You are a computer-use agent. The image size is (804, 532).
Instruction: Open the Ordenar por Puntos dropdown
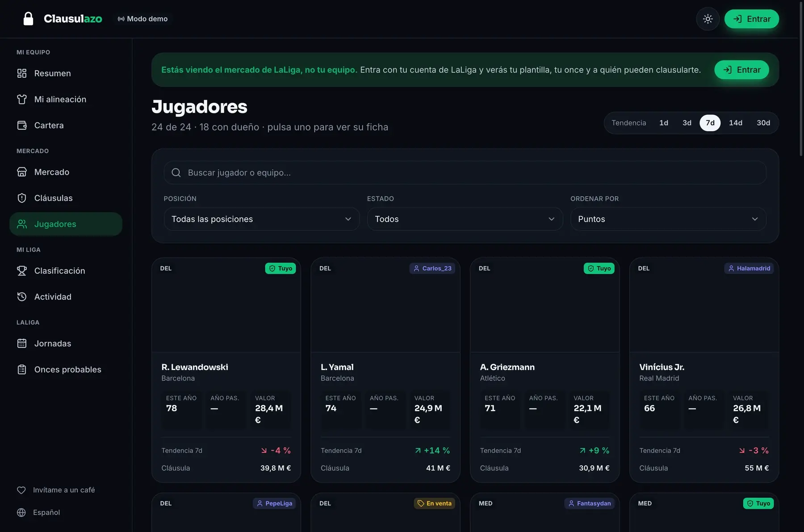coord(668,219)
